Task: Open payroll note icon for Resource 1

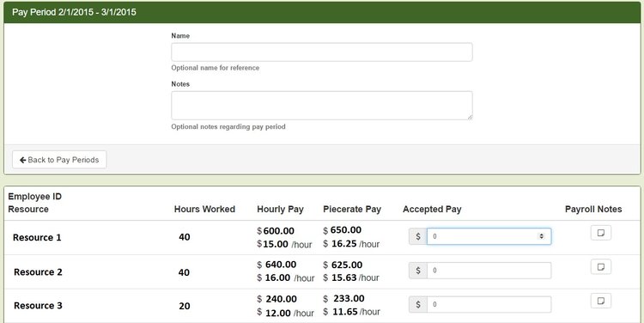Action: point(601,233)
